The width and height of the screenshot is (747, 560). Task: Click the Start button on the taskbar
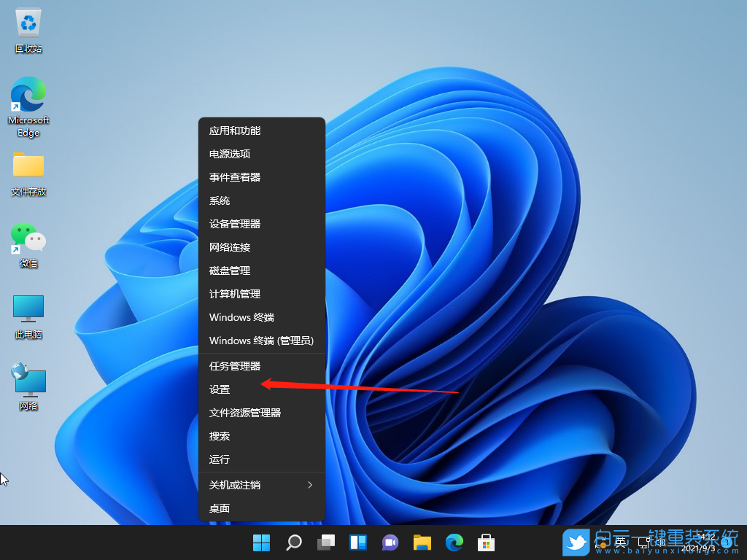pos(261,542)
